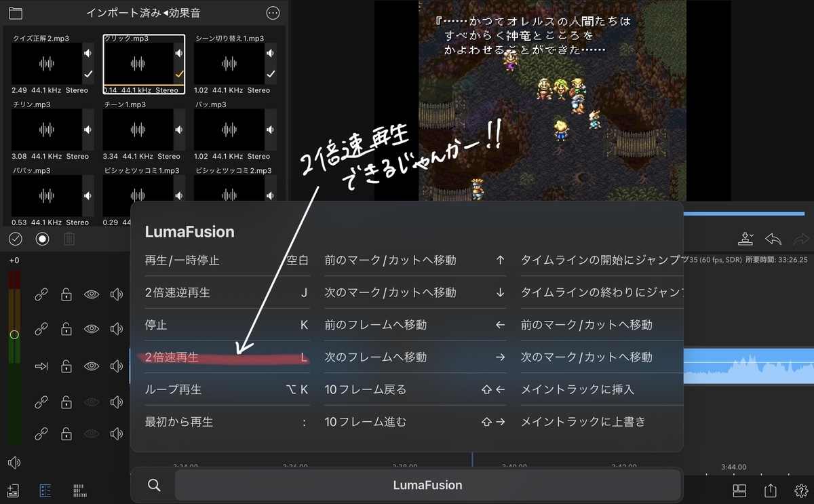The height and width of the screenshot is (504, 814).
Task: Click the 再生/一時停止 shortcut row
Action: pos(227,260)
